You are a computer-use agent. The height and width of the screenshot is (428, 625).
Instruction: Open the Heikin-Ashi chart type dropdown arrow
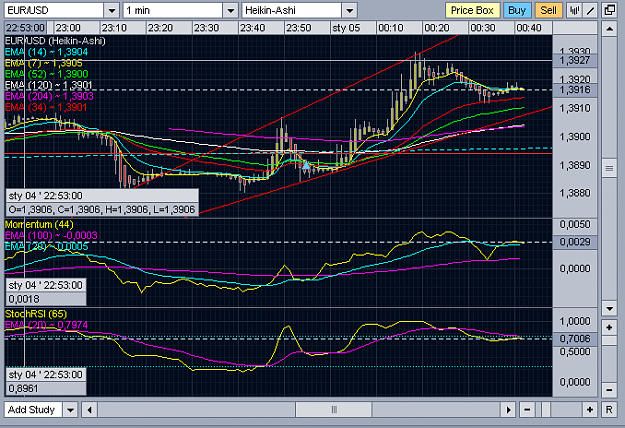(x=349, y=10)
